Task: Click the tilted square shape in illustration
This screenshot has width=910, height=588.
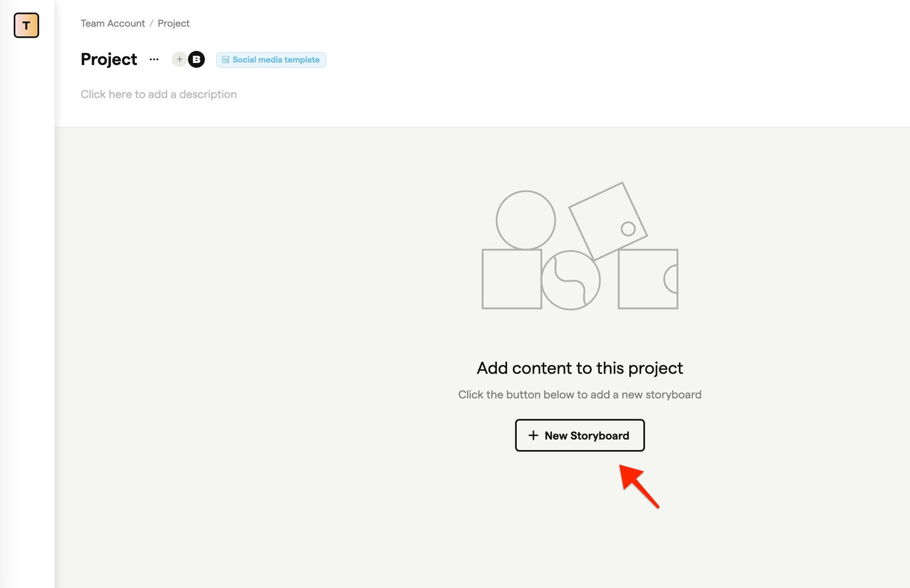Action: pyautogui.click(x=607, y=220)
